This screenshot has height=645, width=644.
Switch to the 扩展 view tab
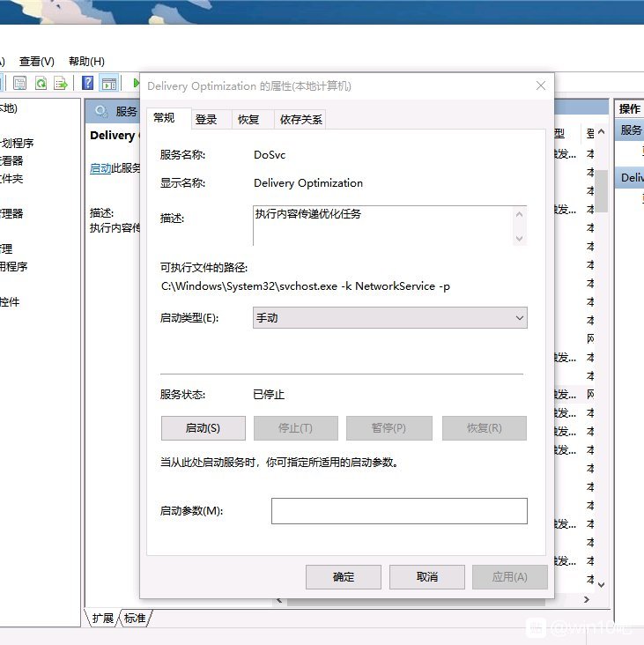coord(102,618)
